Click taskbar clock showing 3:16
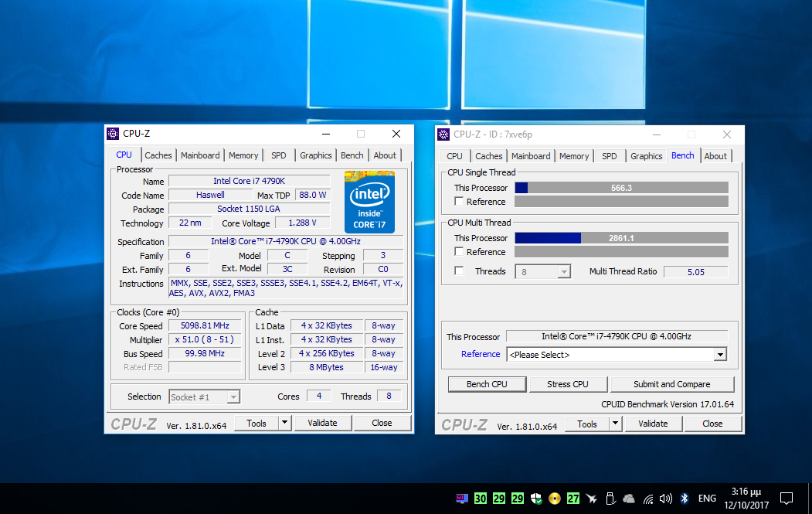 click(x=746, y=498)
